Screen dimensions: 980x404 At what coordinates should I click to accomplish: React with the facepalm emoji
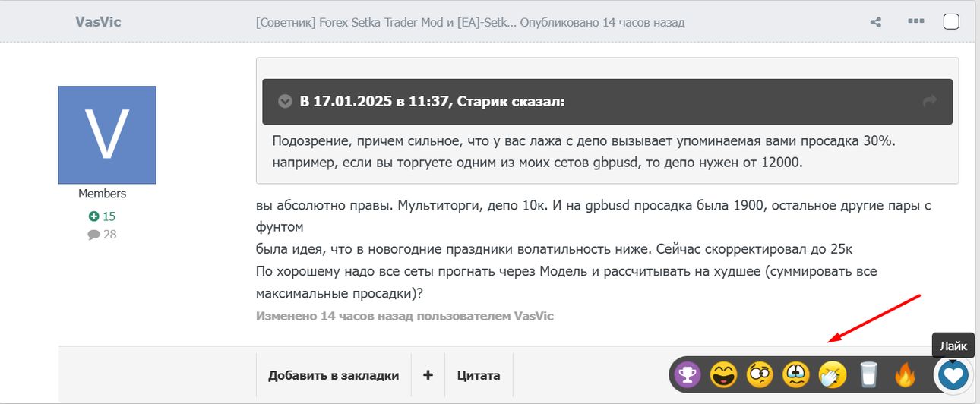pos(832,374)
